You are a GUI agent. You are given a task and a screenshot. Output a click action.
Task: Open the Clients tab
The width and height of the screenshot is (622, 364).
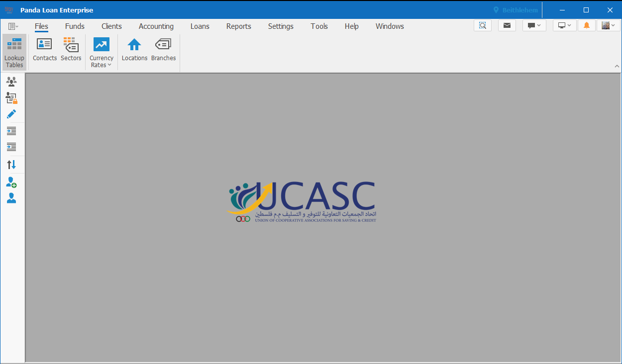(x=111, y=26)
